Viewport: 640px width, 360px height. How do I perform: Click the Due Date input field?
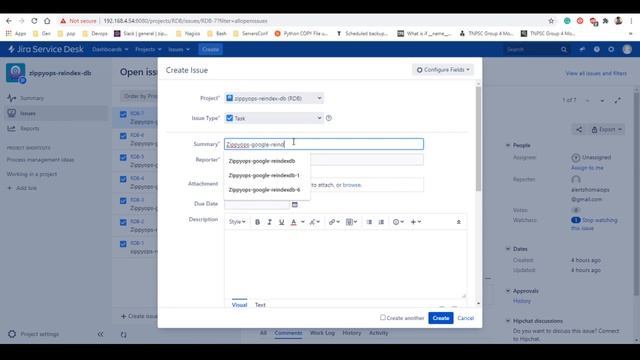point(257,204)
